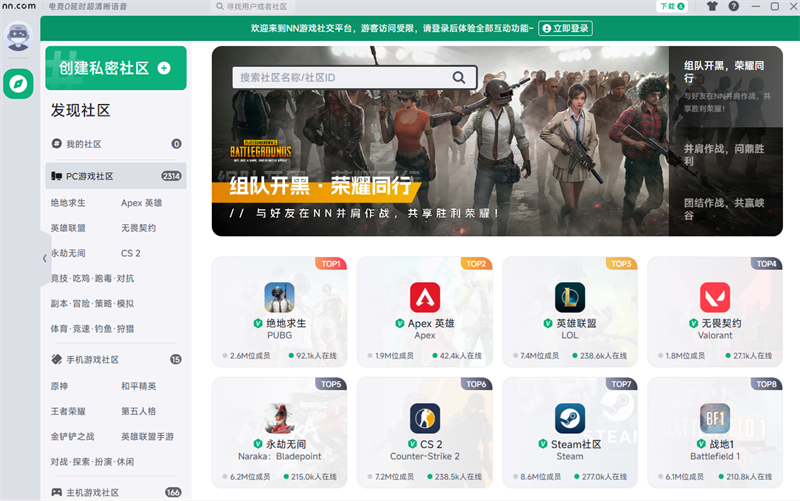Image resolution: width=800 pixels, height=501 pixels.
Task: Open Apex 英雄 sidebar link
Action: tap(141, 203)
